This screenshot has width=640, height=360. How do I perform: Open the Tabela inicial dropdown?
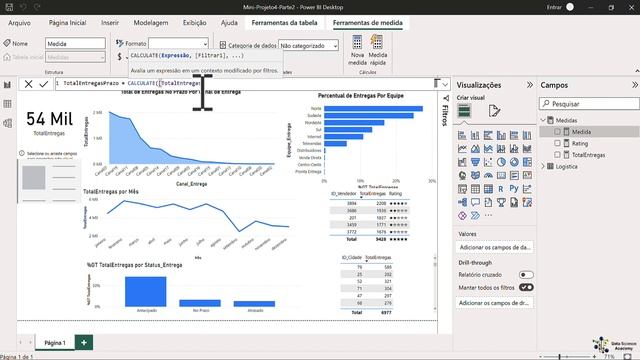coord(76,57)
